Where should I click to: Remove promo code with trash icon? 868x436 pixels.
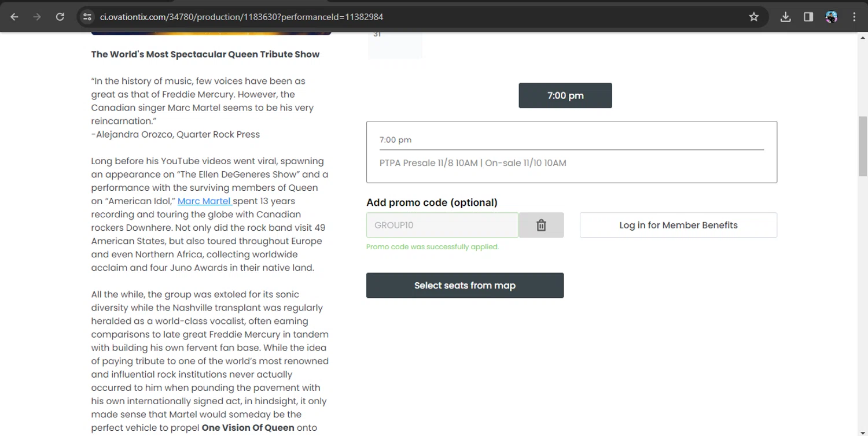point(541,225)
